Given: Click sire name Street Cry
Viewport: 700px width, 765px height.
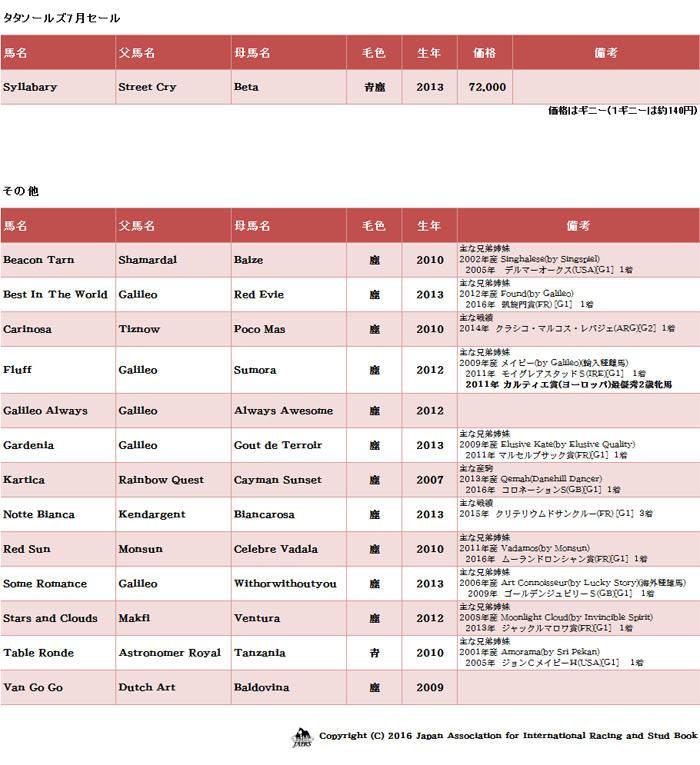Looking at the screenshot, I should (147, 87).
